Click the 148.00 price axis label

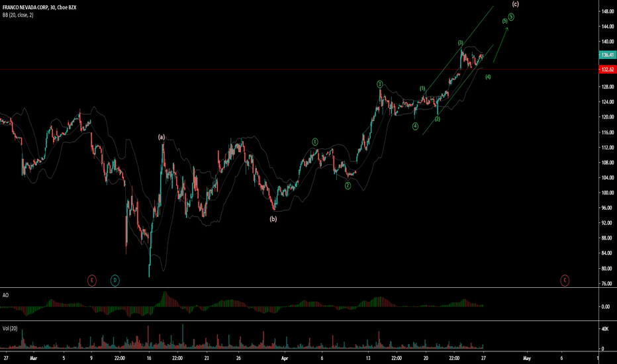[608, 11]
